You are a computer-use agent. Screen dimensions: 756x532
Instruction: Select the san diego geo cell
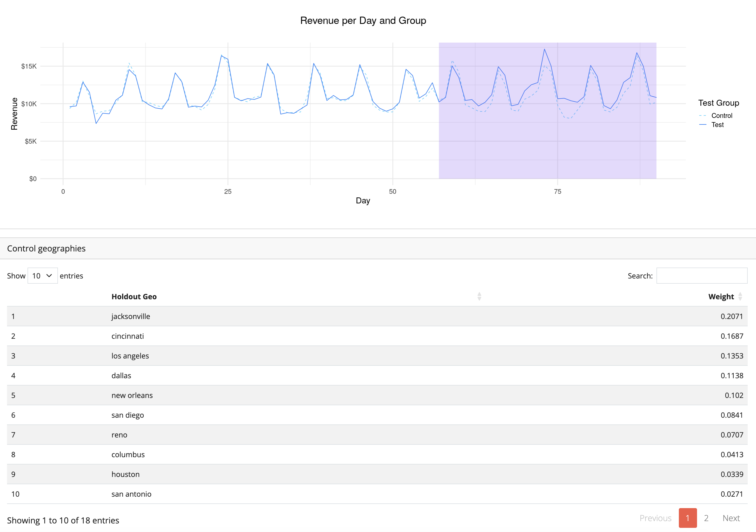[128, 415]
